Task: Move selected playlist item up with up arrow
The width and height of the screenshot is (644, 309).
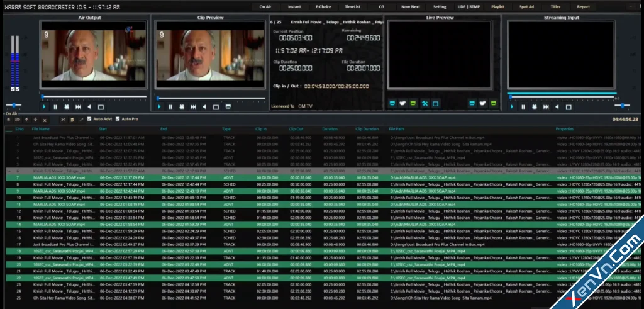Action: pyautogui.click(x=26, y=120)
